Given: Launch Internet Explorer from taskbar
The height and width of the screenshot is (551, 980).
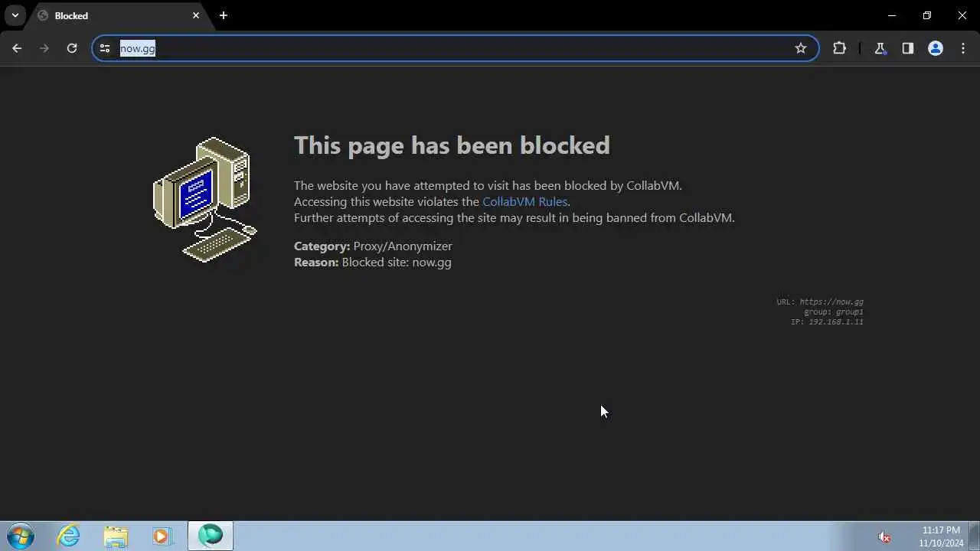Looking at the screenshot, I should (69, 536).
